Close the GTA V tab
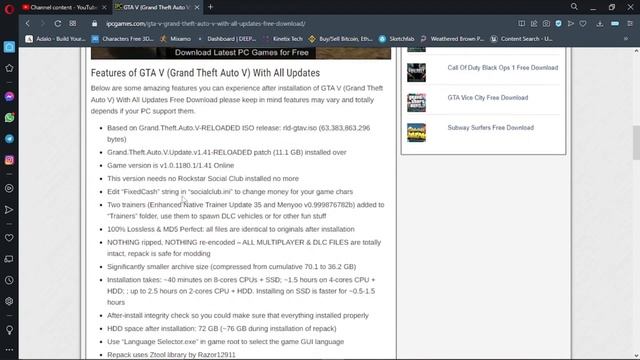The height and width of the screenshot is (360, 640). (197, 7)
